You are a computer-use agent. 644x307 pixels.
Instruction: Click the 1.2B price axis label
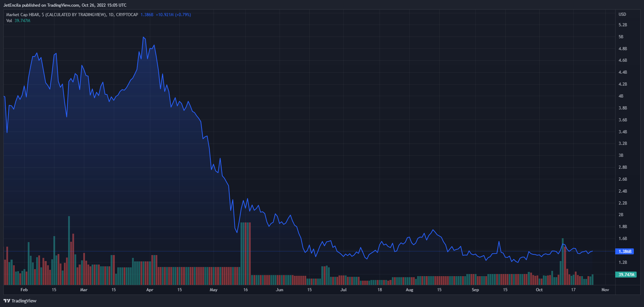coord(623,262)
